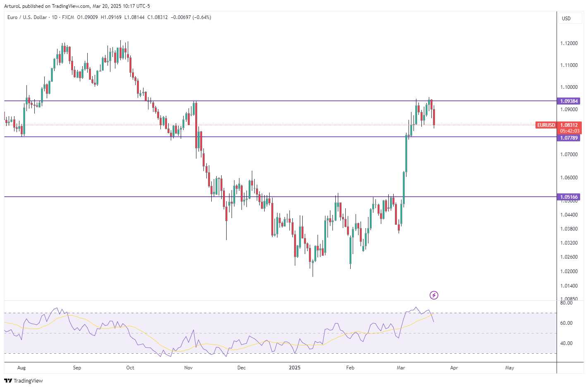Click the open value O1.09009
Screen dimensions: 588x388
click(88, 17)
